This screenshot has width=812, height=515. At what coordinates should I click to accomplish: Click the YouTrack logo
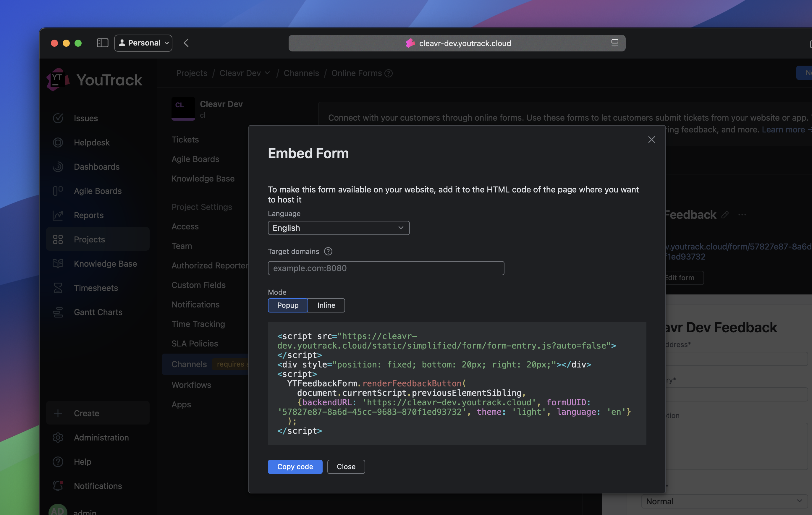[58, 80]
